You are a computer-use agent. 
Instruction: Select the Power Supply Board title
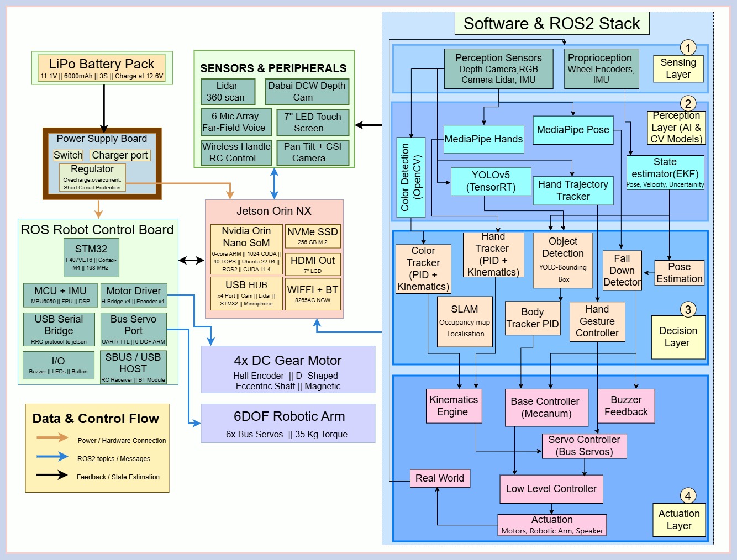tap(102, 139)
